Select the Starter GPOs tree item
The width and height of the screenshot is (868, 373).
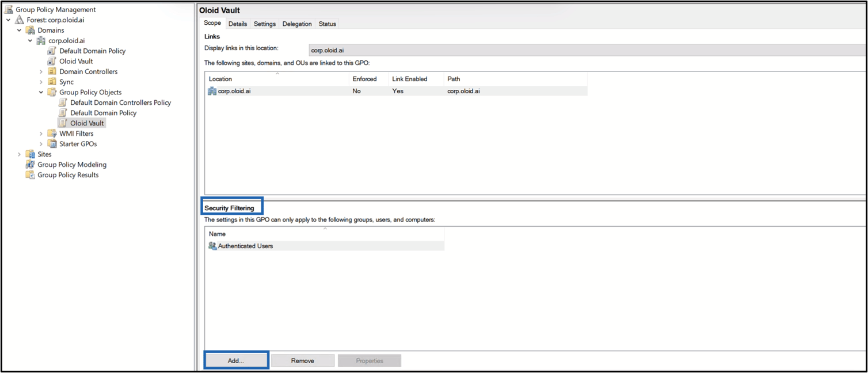pos(78,144)
